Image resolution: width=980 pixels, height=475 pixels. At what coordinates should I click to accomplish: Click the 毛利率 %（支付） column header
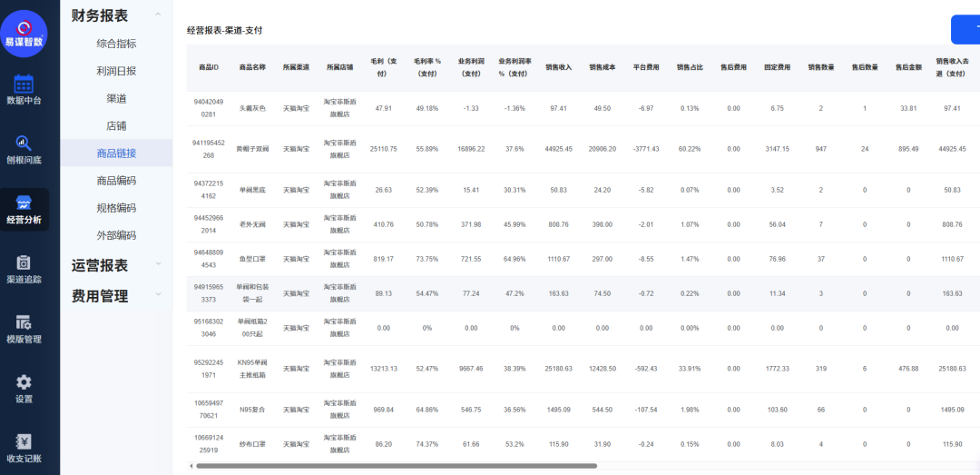click(426, 67)
